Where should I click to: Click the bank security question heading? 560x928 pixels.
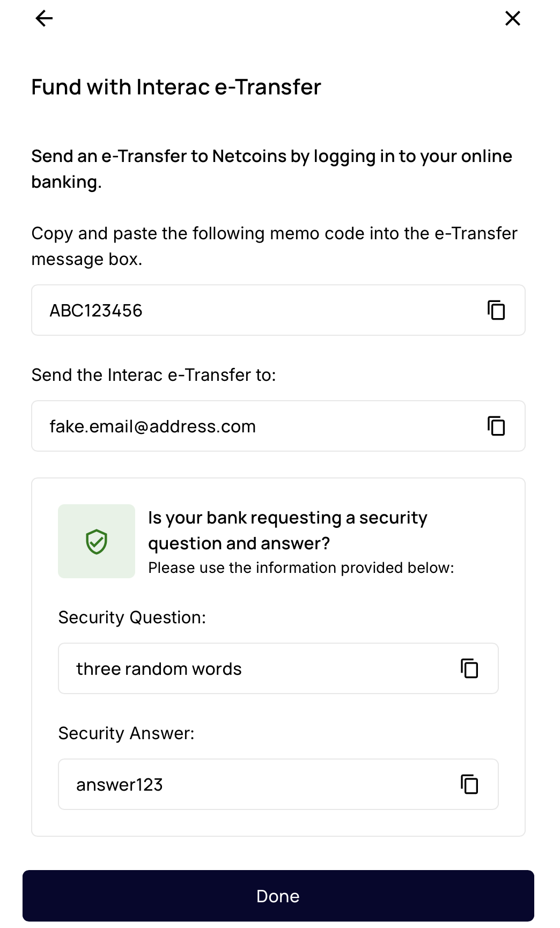[288, 531]
